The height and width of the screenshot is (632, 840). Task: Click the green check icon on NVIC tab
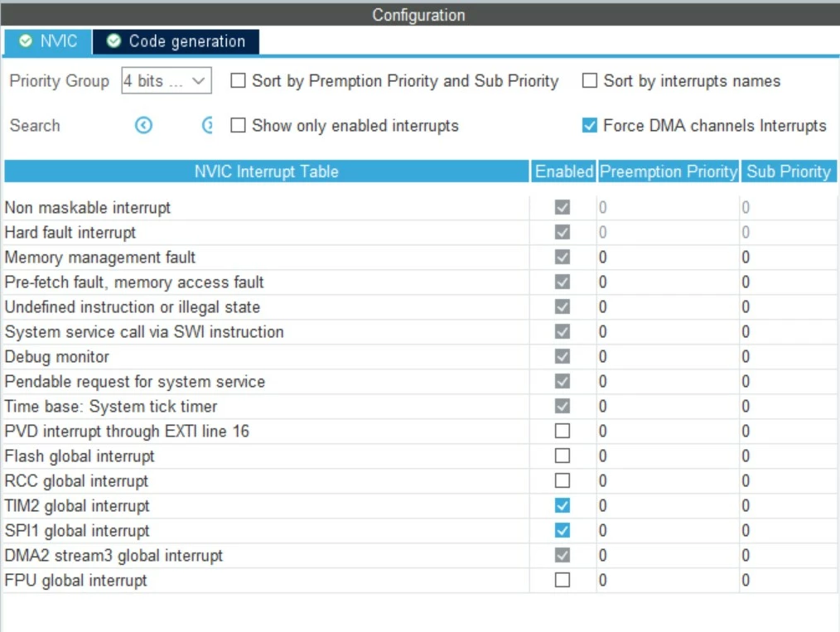[x=25, y=41]
